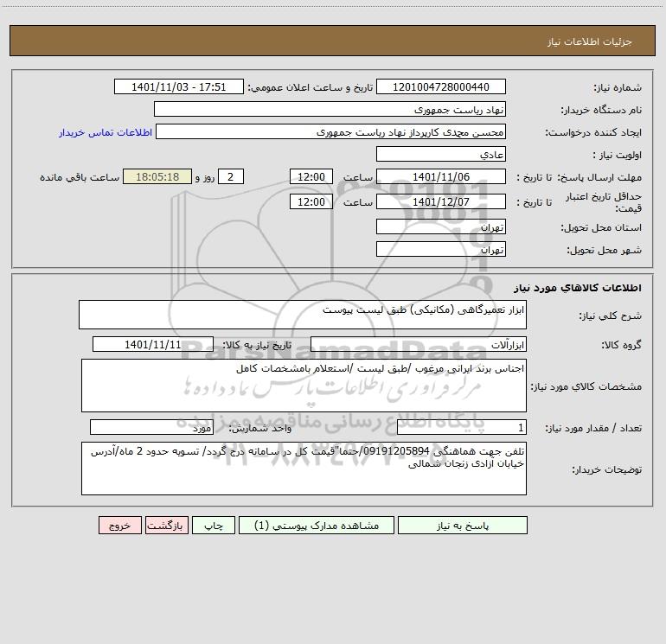The image size is (666, 644).
Task: Click the 'خروج' exit button
Action: coord(119,525)
